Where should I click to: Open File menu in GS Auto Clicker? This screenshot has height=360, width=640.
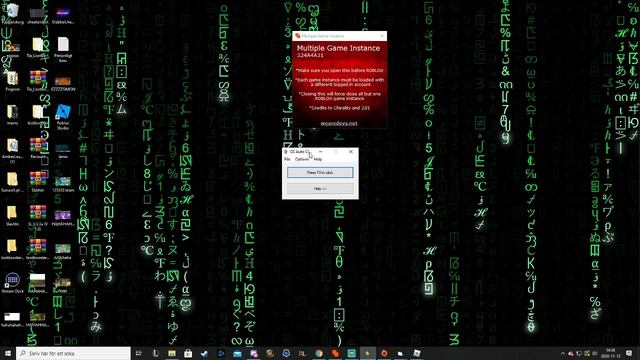pos(287,159)
